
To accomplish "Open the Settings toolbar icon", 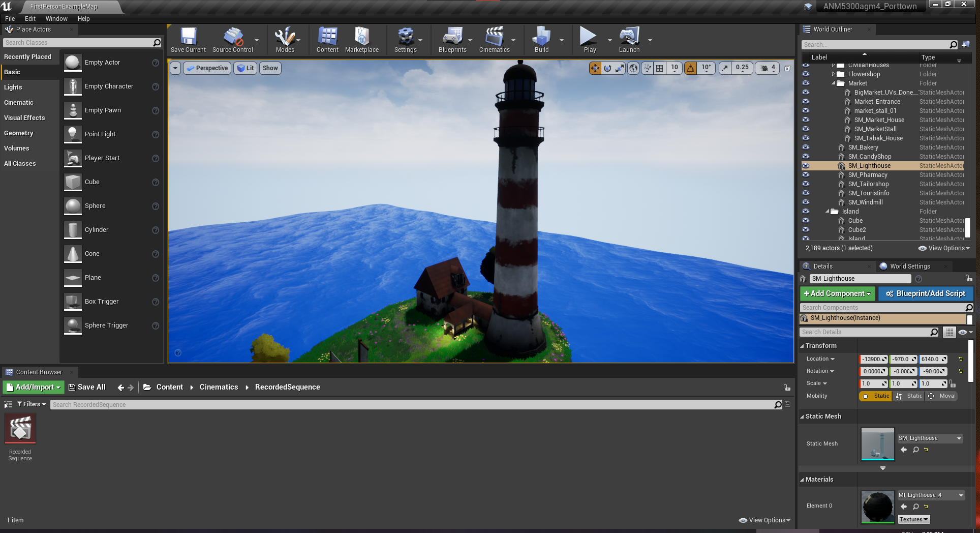I will 405,40.
